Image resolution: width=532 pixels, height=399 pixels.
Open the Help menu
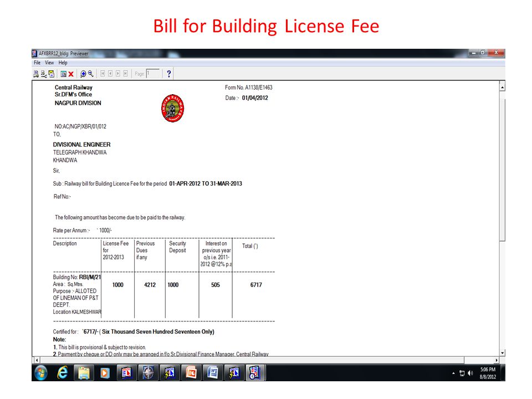coord(63,63)
